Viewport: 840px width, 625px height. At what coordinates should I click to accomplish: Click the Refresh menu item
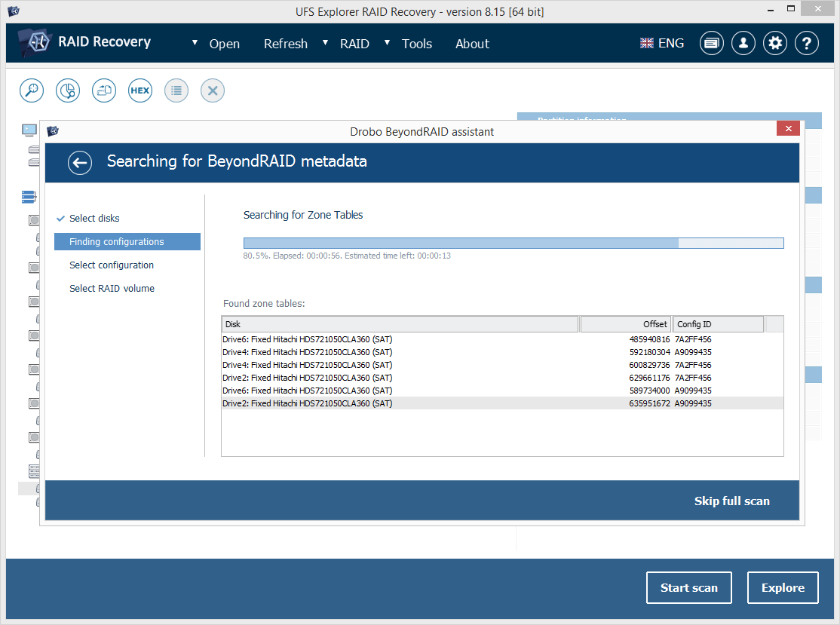286,44
